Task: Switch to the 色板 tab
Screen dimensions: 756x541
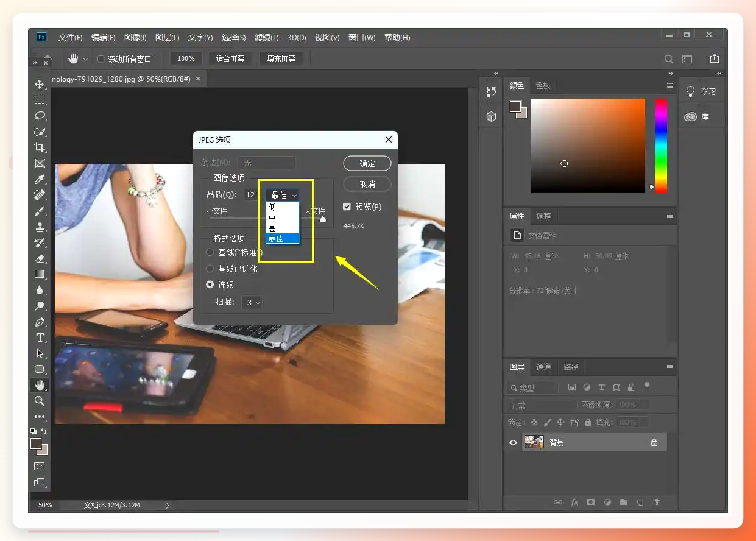Action: [543, 86]
